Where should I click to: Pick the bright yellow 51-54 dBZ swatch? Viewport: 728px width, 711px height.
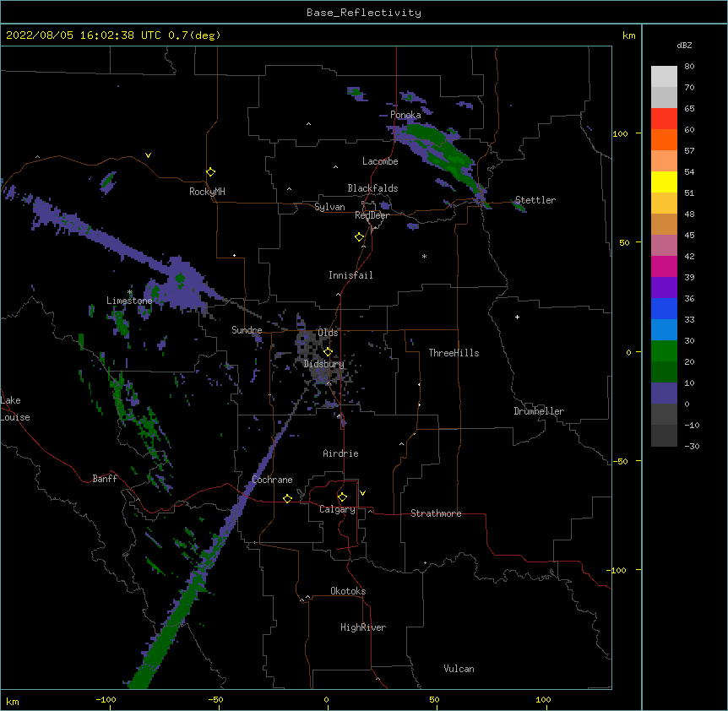664,182
